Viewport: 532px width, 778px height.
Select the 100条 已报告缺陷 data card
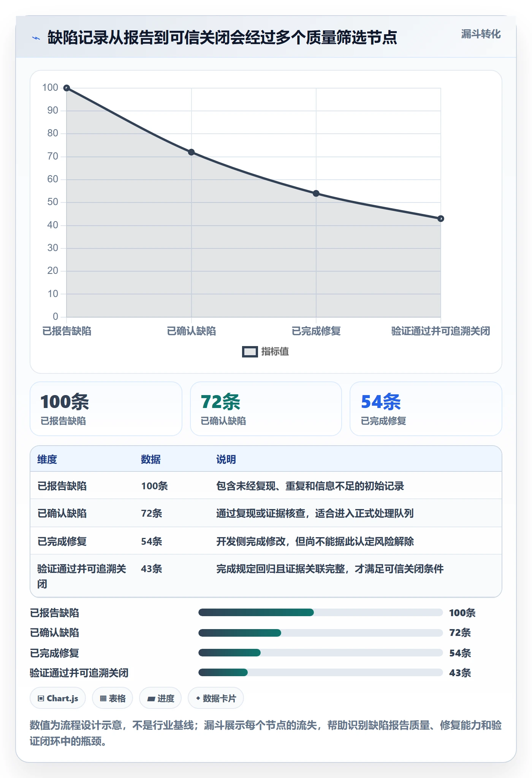click(x=106, y=409)
